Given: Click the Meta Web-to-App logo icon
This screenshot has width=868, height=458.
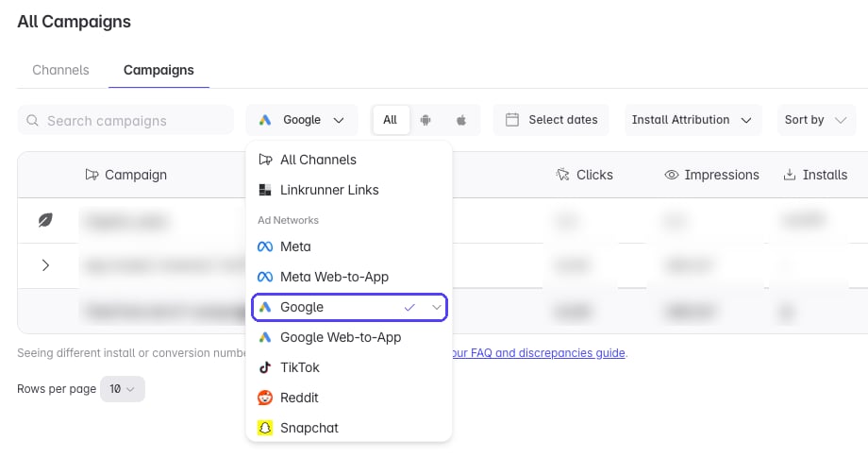Looking at the screenshot, I should [x=265, y=277].
